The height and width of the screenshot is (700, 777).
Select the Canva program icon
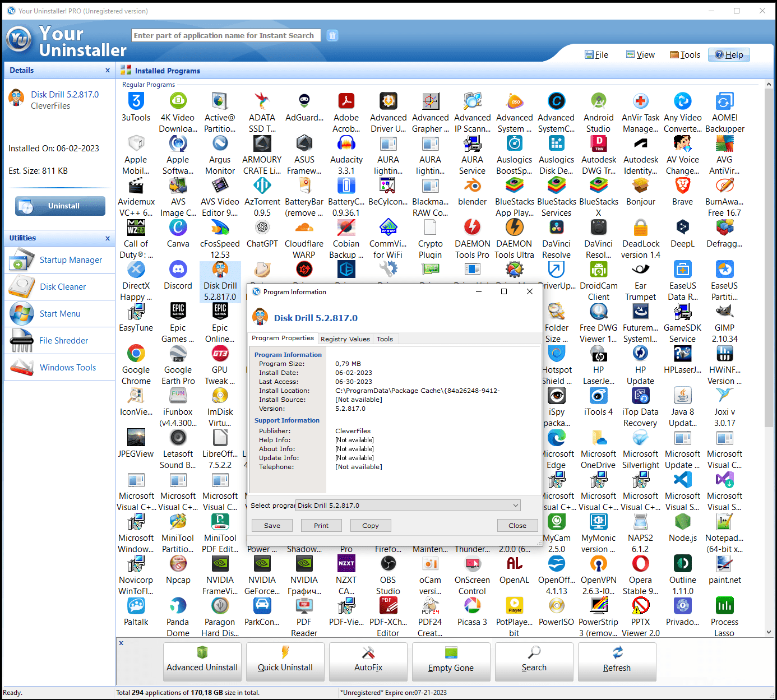[178, 228]
